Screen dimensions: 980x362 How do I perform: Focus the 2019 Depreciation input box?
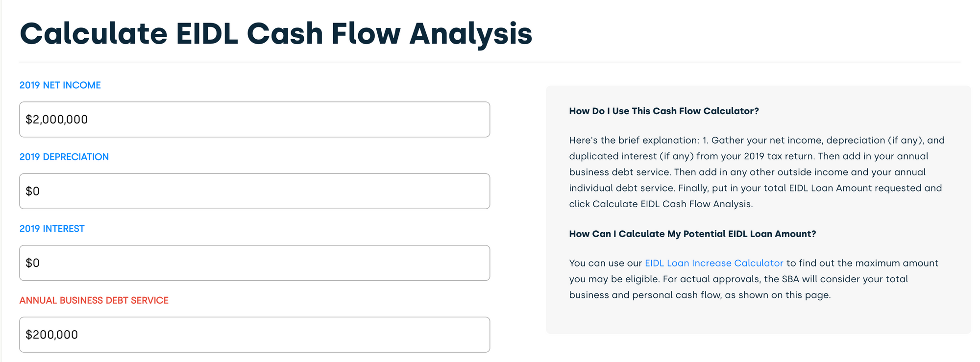click(254, 191)
